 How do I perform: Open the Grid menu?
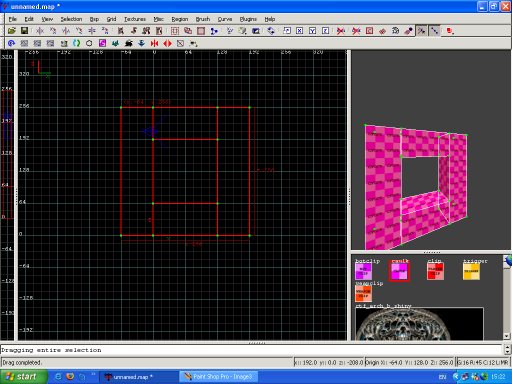(x=111, y=19)
